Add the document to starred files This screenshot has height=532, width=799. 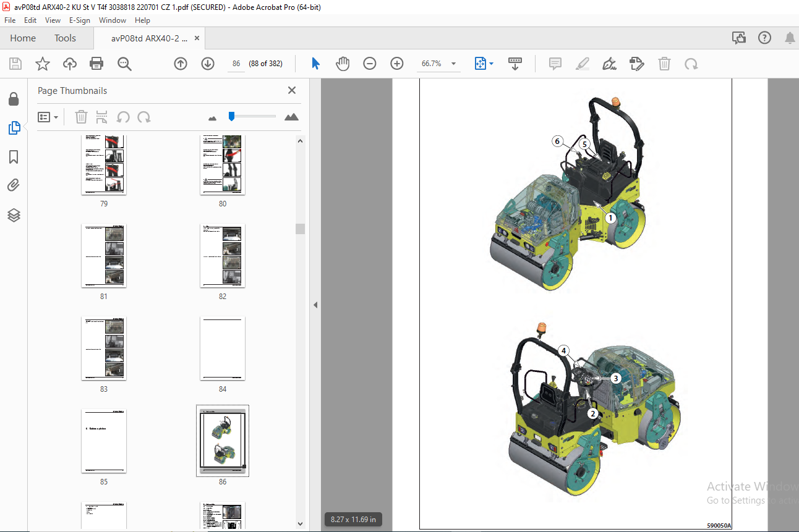pyautogui.click(x=42, y=64)
